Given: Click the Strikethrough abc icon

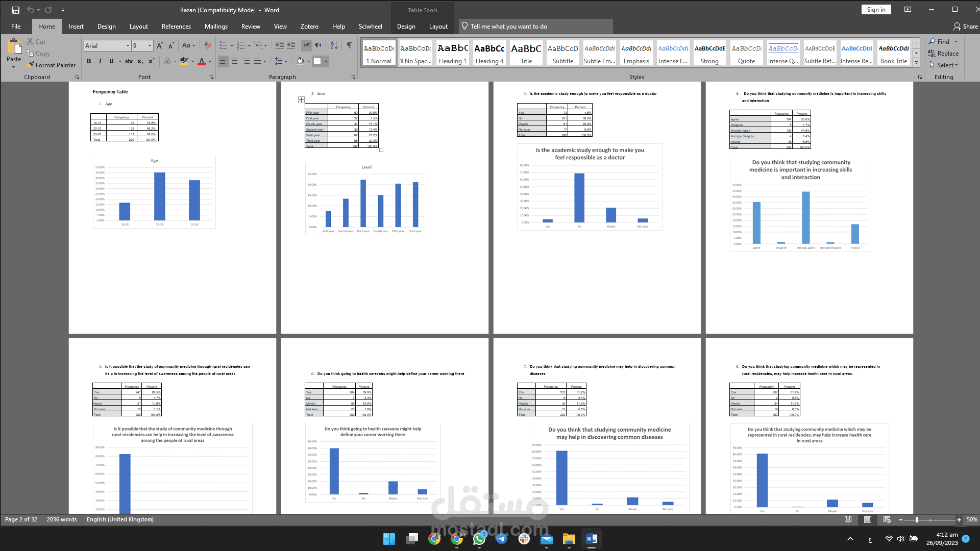Looking at the screenshot, I should point(129,61).
